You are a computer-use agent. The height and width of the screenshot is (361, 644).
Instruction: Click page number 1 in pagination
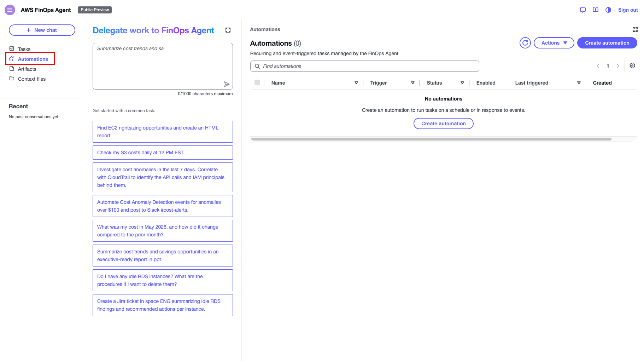click(x=608, y=66)
